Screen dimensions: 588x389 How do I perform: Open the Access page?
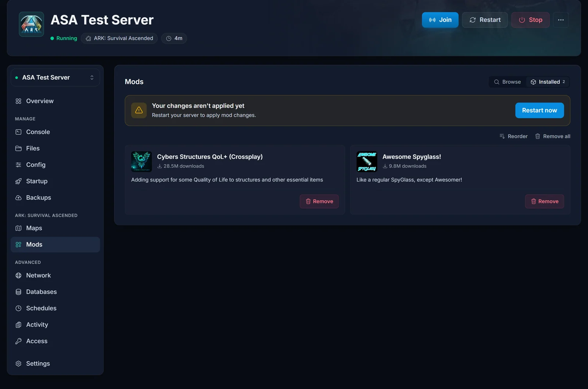pyautogui.click(x=55, y=341)
